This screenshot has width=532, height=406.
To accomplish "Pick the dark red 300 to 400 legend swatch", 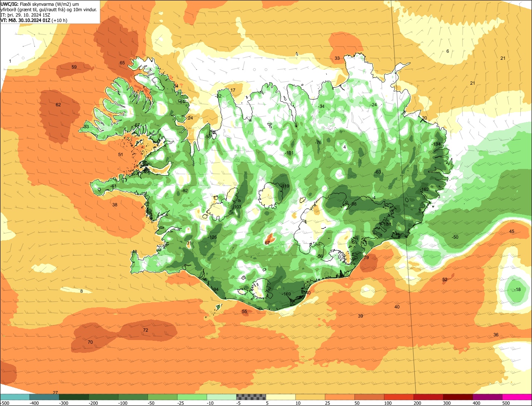I will tap(458, 397).
